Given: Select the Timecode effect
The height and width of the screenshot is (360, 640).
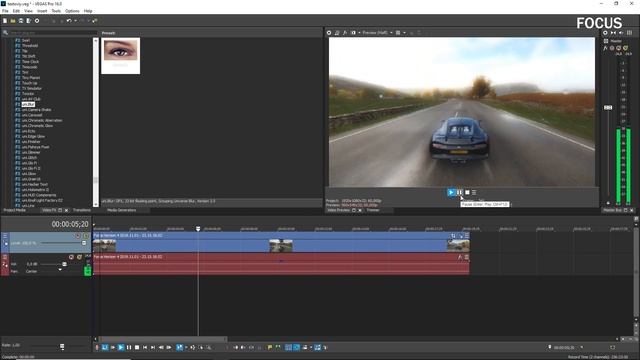Looking at the screenshot, I should pyautogui.click(x=29, y=67).
